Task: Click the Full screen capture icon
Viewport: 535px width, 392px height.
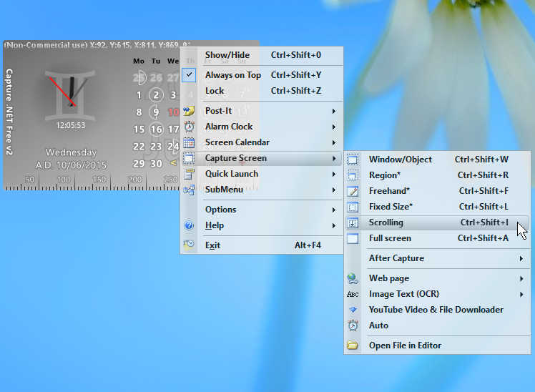Action: pyautogui.click(x=353, y=238)
